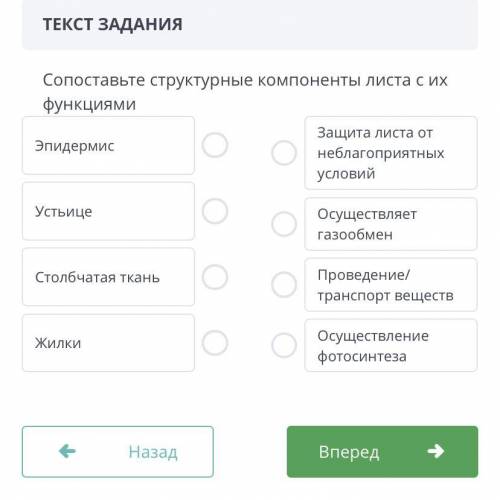Click the Устьице item box
This screenshot has width=500, height=500.
(108, 211)
